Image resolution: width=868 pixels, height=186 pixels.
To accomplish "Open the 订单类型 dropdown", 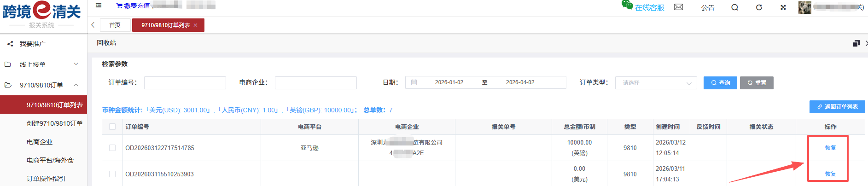I will 656,83.
